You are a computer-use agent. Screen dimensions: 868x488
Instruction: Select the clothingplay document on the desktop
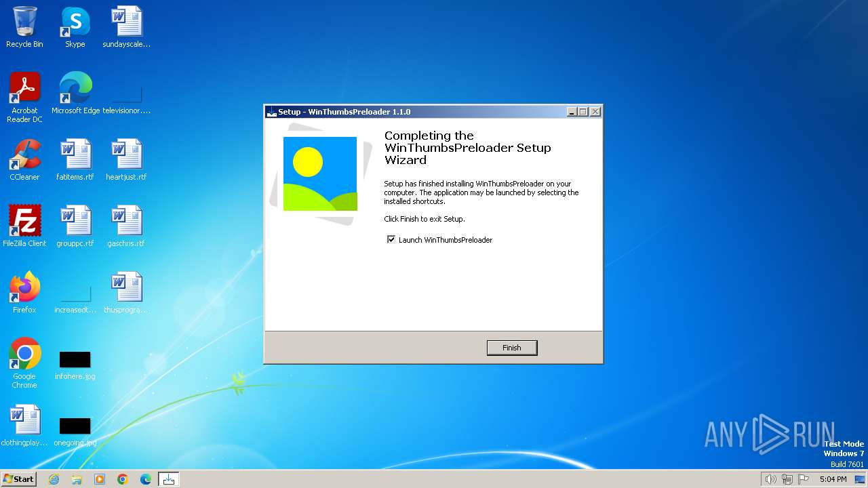click(24, 426)
